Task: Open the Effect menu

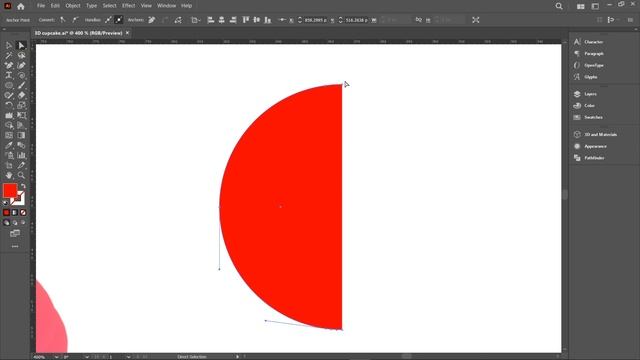Action: coord(129,6)
